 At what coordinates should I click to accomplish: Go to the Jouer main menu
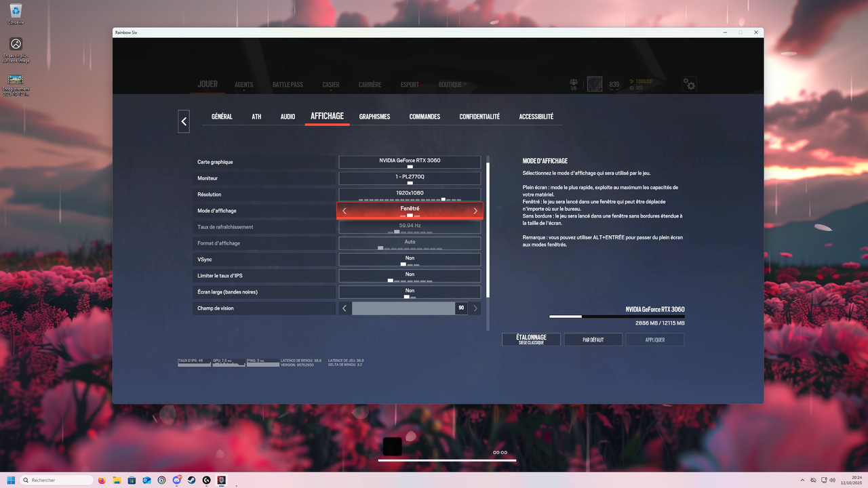(x=208, y=84)
